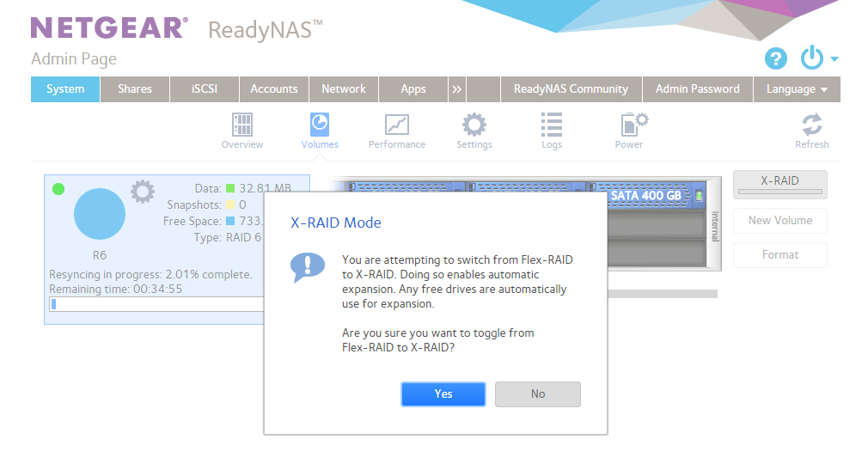
Task: Select the R6 volume blue circle
Action: click(x=100, y=214)
